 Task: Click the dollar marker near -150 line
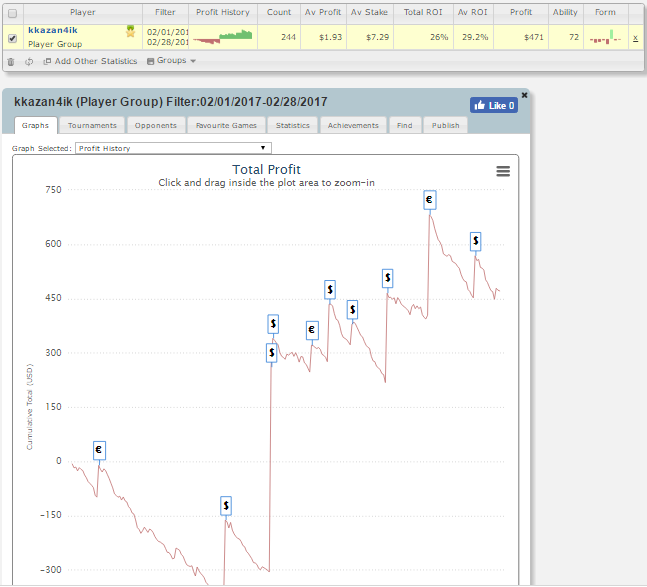click(226, 505)
